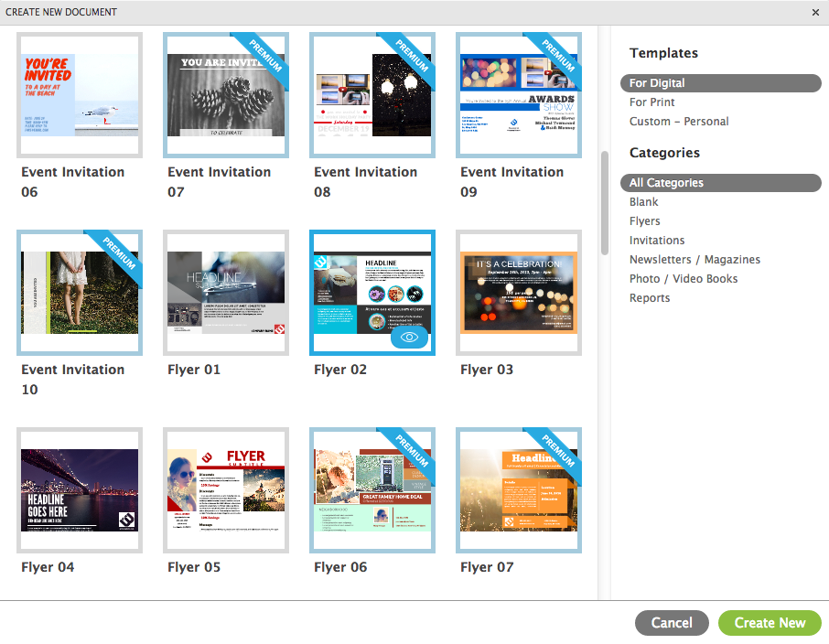This screenshot has height=644, width=829.
Task: Switch to For Print templates
Action: click(x=651, y=102)
